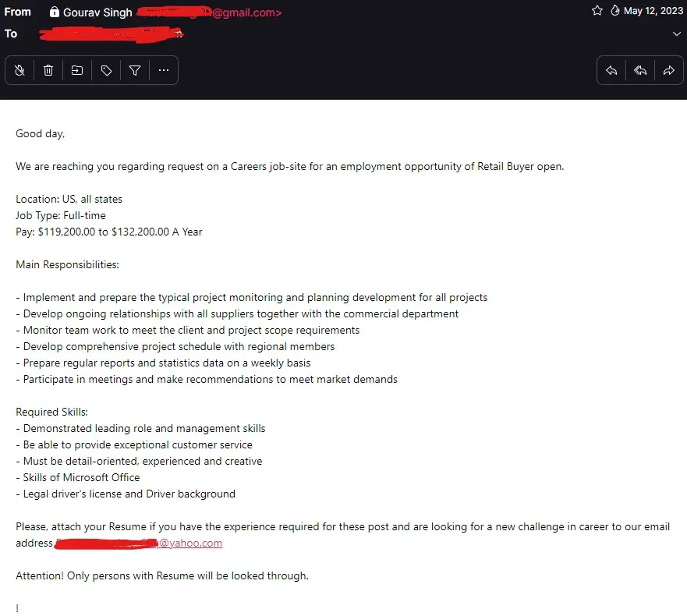Reply to Gourav Singh's email

(612, 71)
